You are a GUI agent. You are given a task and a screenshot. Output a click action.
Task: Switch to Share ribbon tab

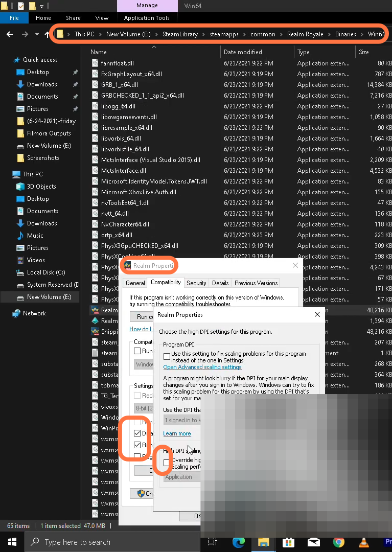[x=73, y=18]
